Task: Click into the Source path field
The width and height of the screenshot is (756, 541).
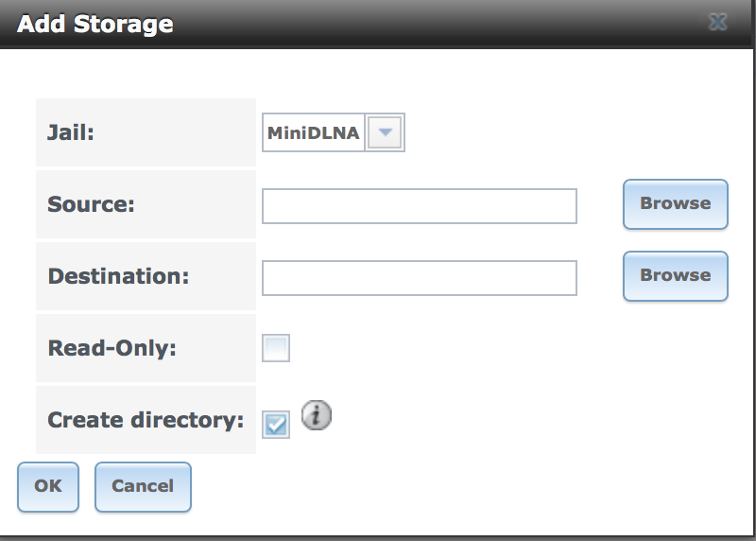Action: coord(420,206)
